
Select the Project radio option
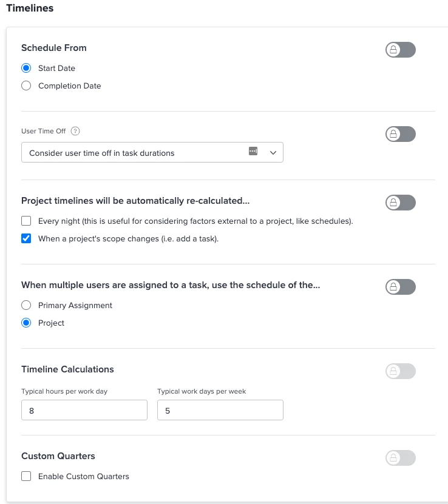coord(26,323)
